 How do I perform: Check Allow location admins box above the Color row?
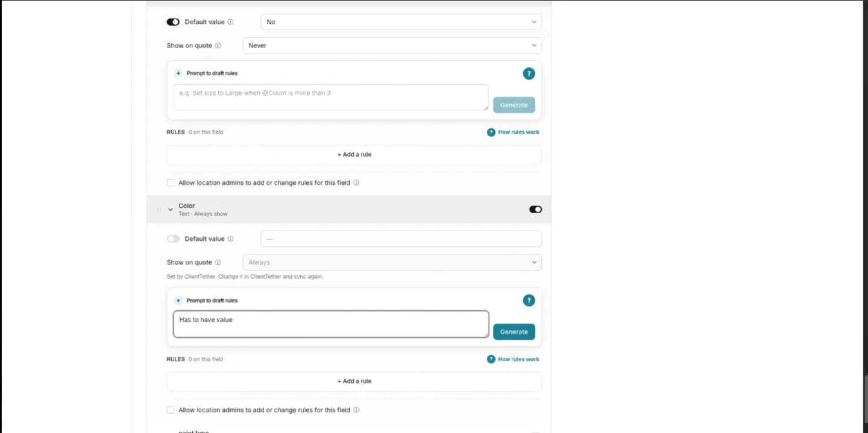(171, 182)
